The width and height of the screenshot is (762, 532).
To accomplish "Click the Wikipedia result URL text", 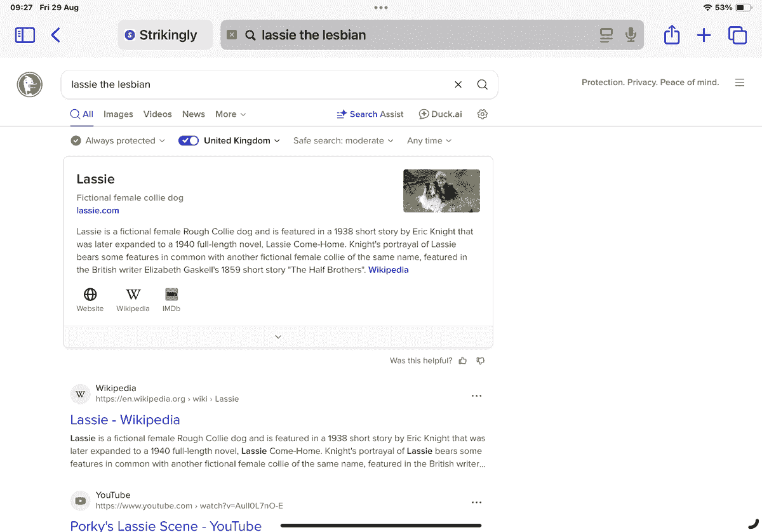I will coord(167,399).
